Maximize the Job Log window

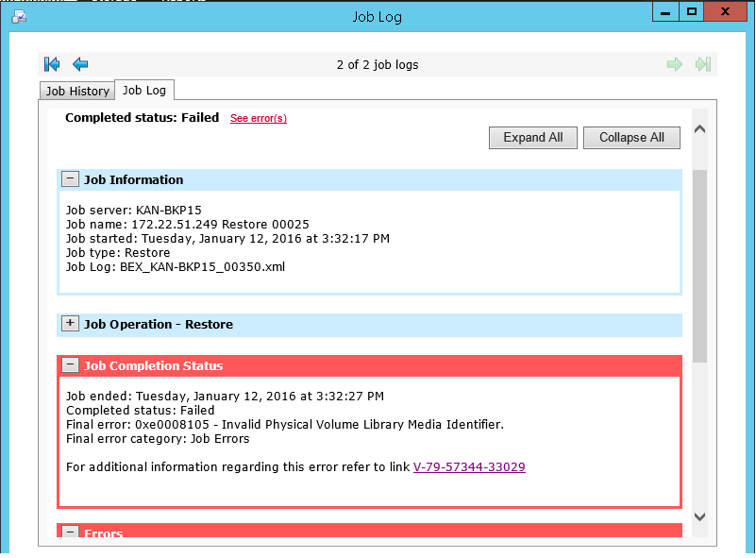pyautogui.click(x=692, y=11)
